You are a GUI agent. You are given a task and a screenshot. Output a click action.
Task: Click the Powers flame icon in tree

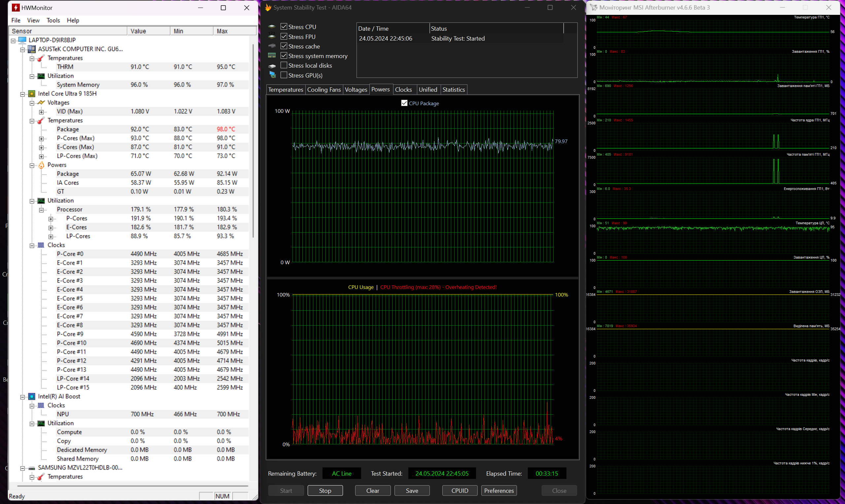[x=41, y=165]
